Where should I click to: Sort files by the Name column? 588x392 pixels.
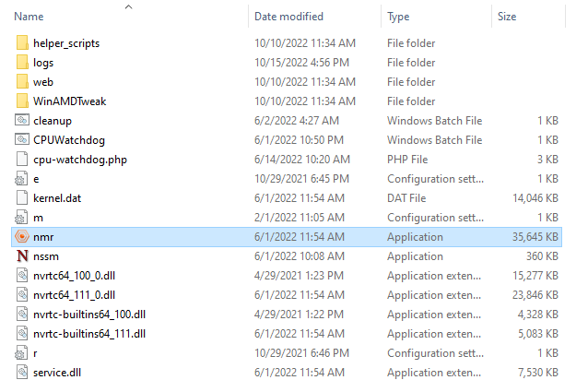29,17
